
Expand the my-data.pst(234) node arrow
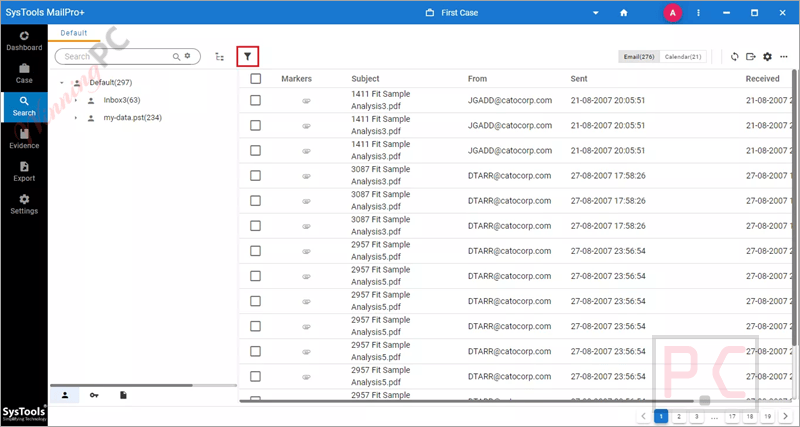[x=76, y=118]
